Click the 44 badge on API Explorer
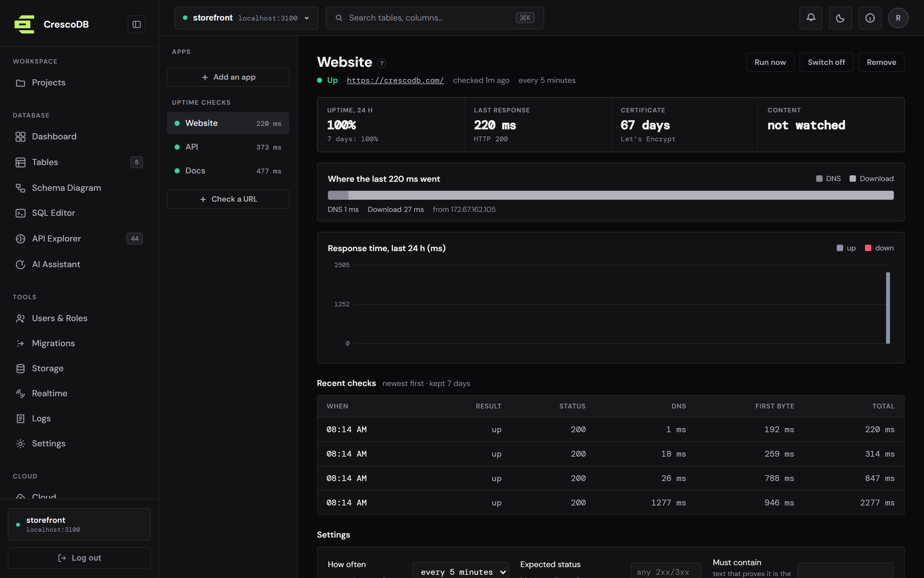Image resolution: width=924 pixels, height=578 pixels. point(134,239)
